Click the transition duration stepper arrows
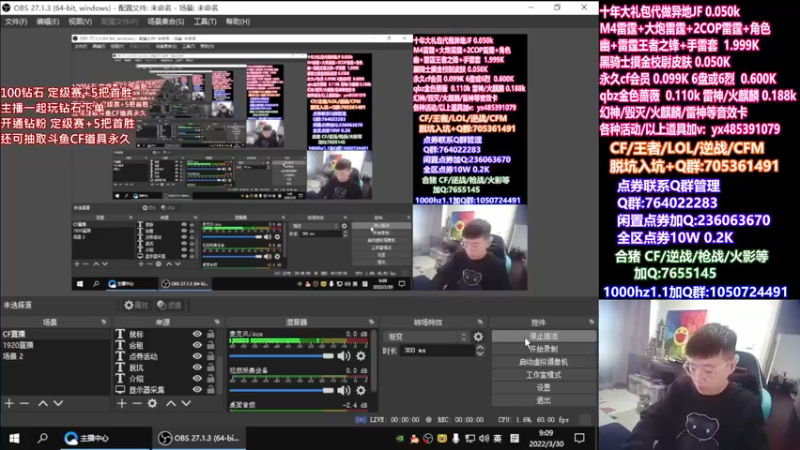 pyautogui.click(x=480, y=351)
